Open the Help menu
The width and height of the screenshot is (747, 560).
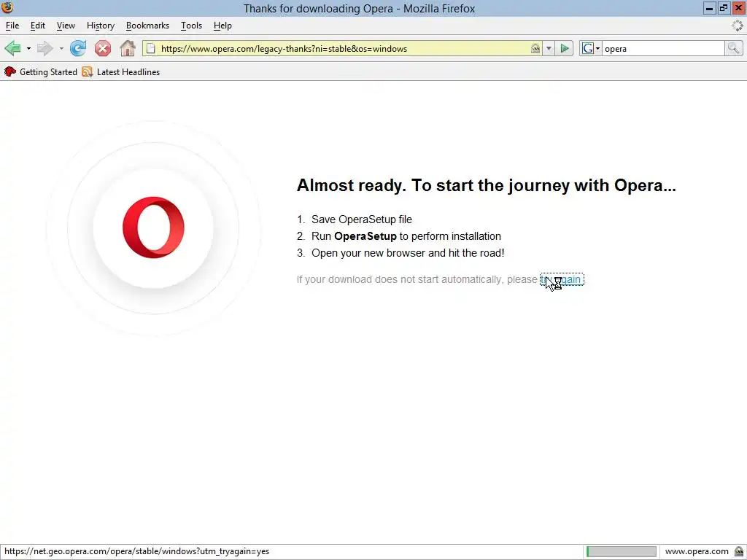[x=222, y=26]
